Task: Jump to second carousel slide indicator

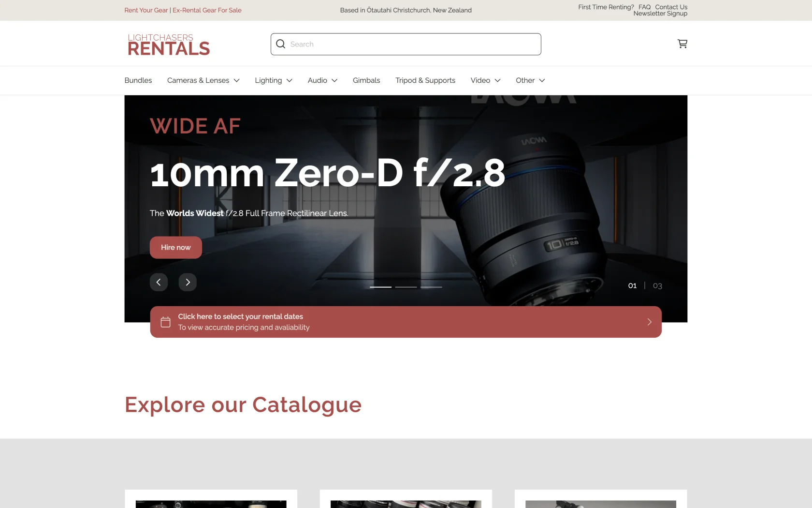Action: 406,287
